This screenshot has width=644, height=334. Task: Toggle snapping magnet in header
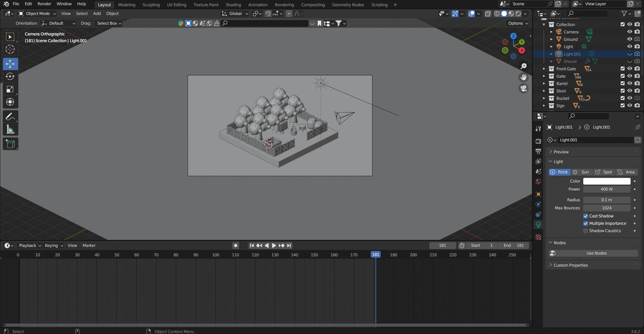point(268,14)
